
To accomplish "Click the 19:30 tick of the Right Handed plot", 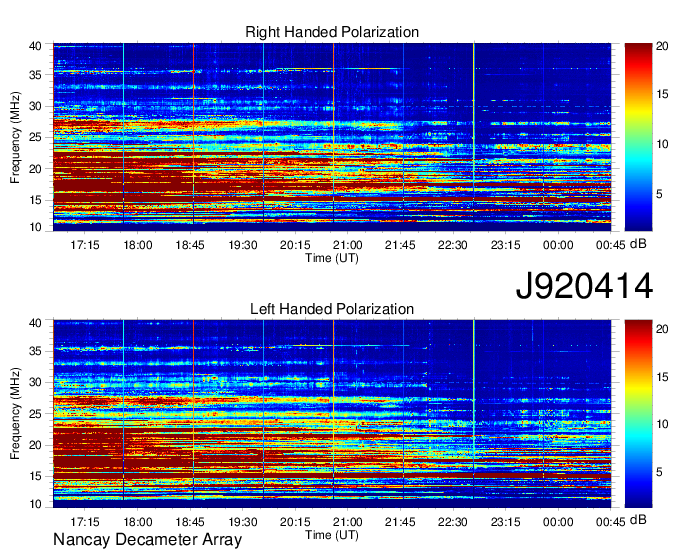I will pyautogui.click(x=243, y=245).
